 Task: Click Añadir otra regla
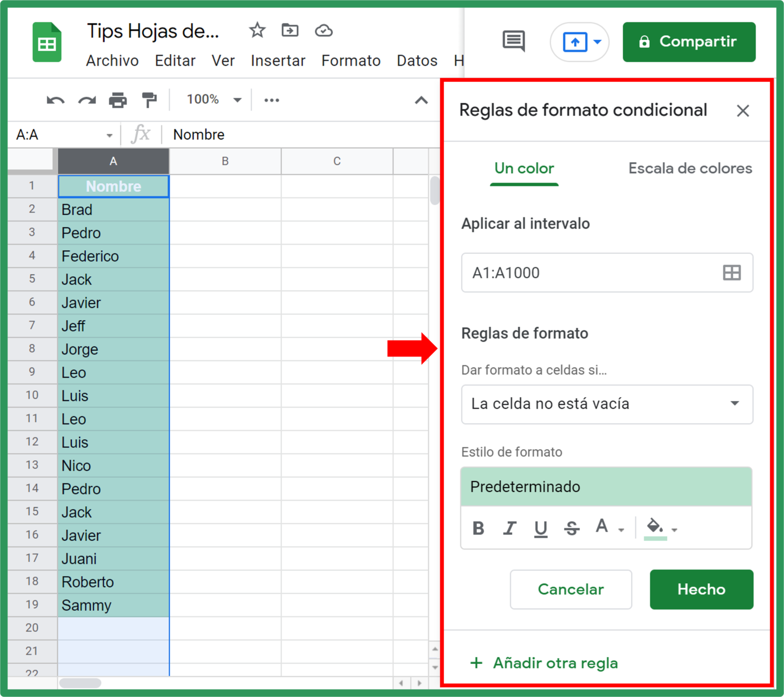[544, 663]
